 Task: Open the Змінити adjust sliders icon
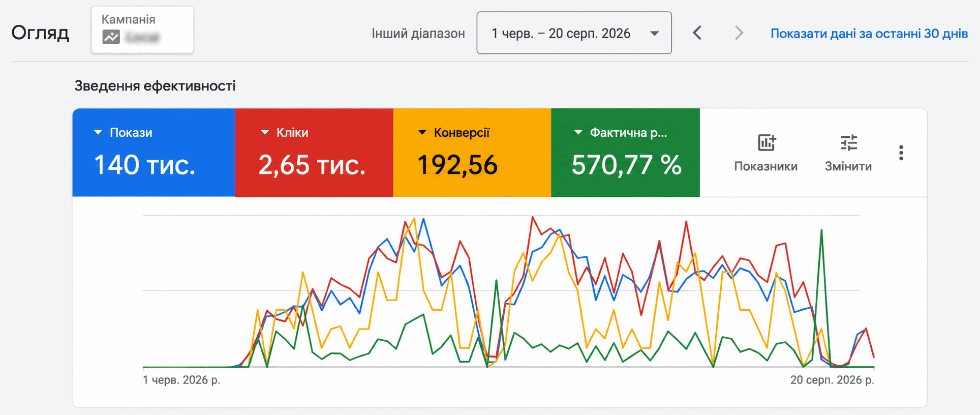tap(848, 143)
